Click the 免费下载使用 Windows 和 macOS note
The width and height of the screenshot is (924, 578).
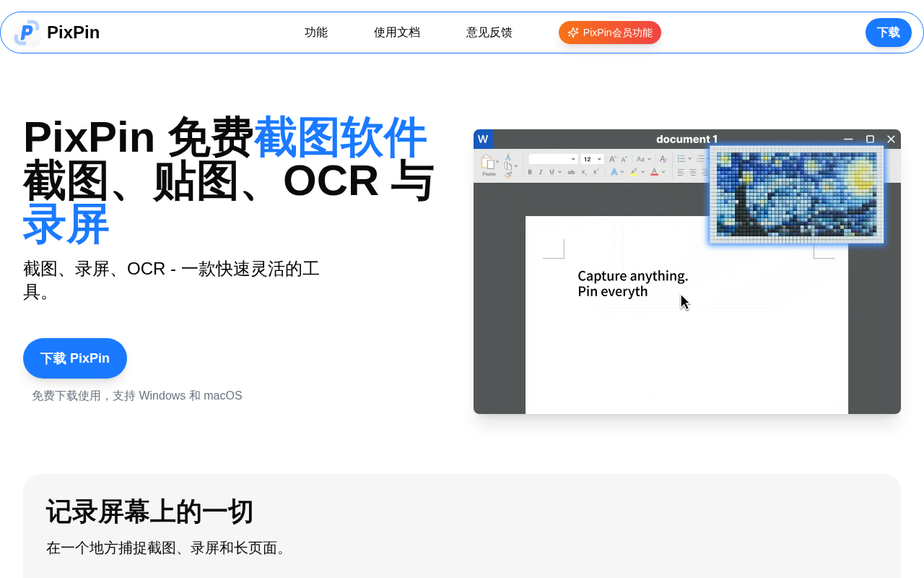tap(137, 396)
